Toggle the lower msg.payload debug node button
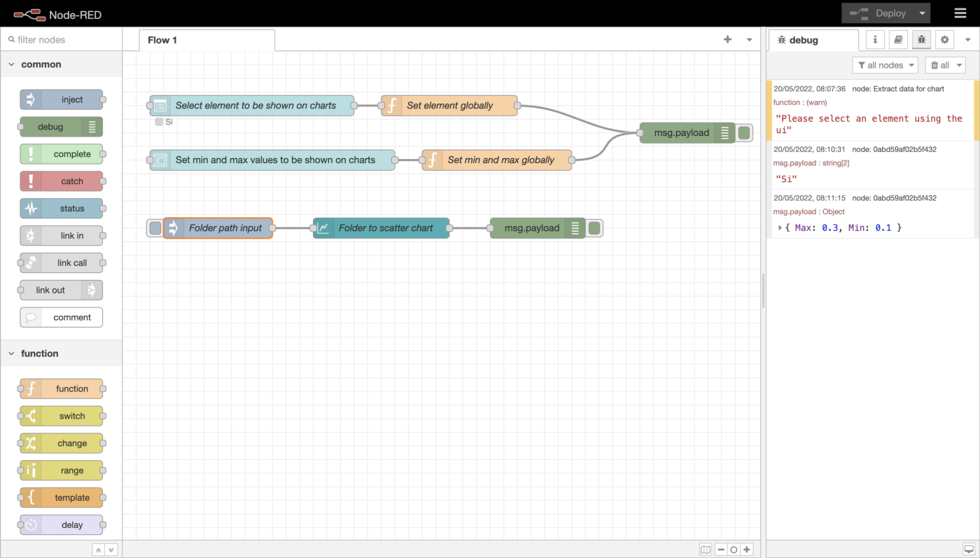 click(594, 228)
